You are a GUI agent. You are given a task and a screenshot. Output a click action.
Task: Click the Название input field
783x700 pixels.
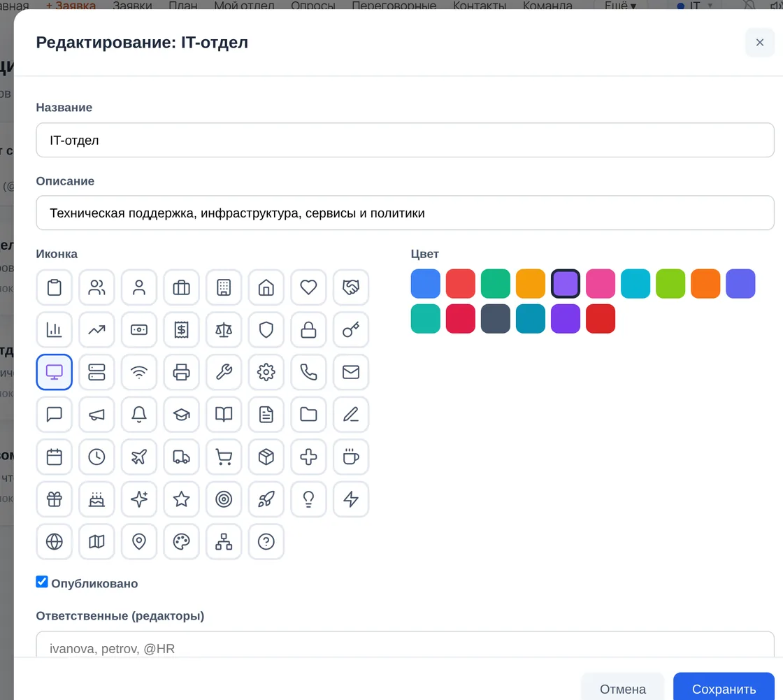pyautogui.click(x=405, y=140)
